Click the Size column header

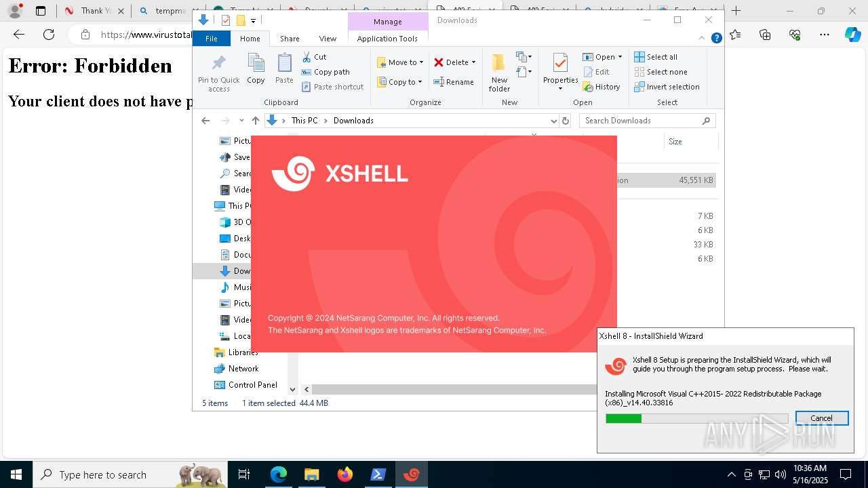[x=675, y=142]
